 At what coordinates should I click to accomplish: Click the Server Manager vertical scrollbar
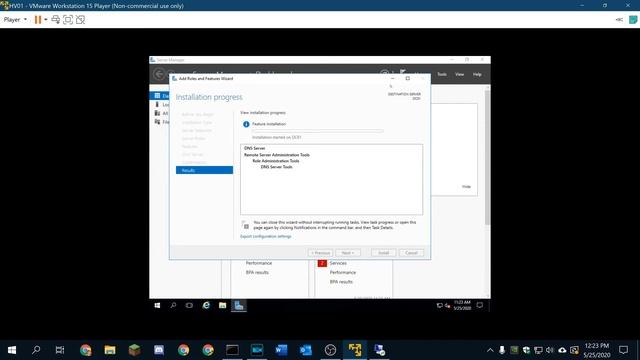coord(487,158)
